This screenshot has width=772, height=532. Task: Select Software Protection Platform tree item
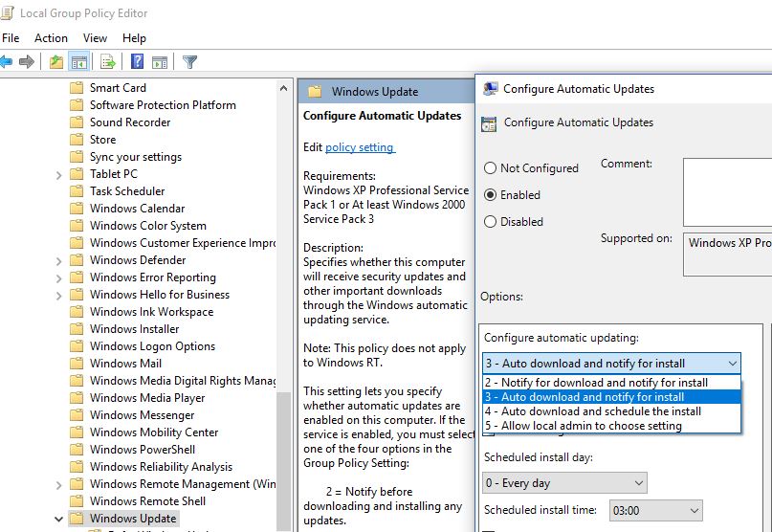(x=163, y=105)
